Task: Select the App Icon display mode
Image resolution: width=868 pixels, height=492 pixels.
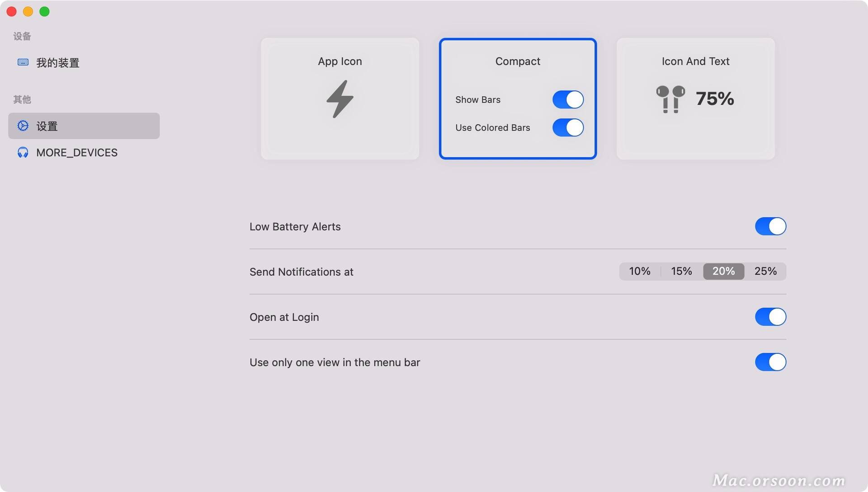Action: point(340,98)
